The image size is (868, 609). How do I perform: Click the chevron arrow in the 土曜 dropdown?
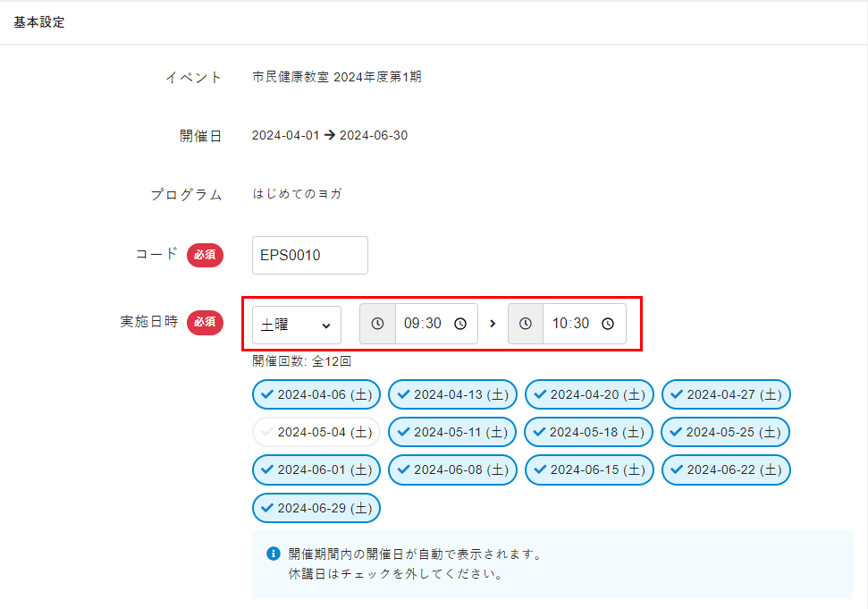(326, 325)
